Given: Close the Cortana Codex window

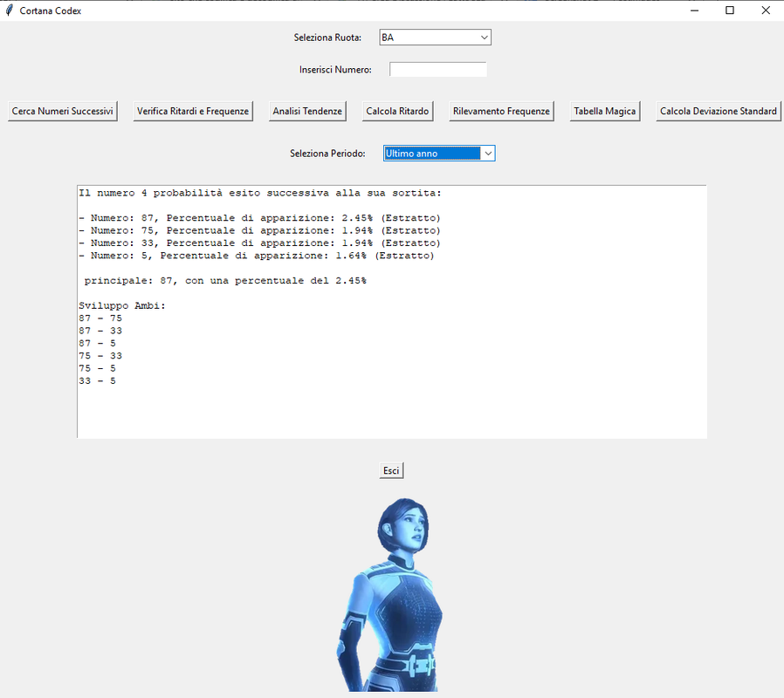Looking at the screenshot, I should tap(766, 10).
